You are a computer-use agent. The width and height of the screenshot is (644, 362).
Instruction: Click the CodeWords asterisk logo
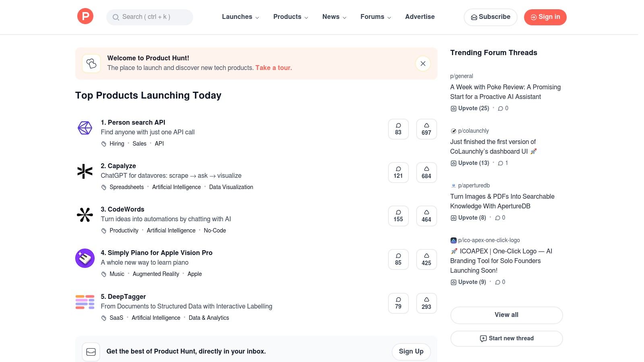(85, 215)
